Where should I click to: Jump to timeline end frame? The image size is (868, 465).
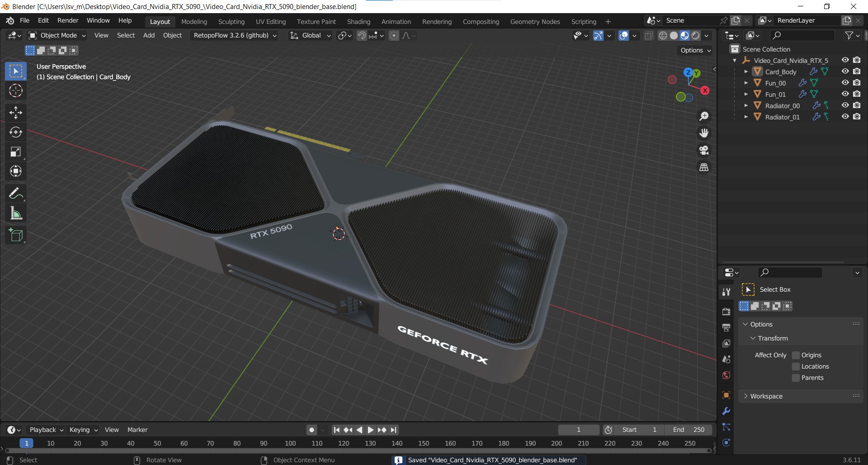[x=394, y=430]
